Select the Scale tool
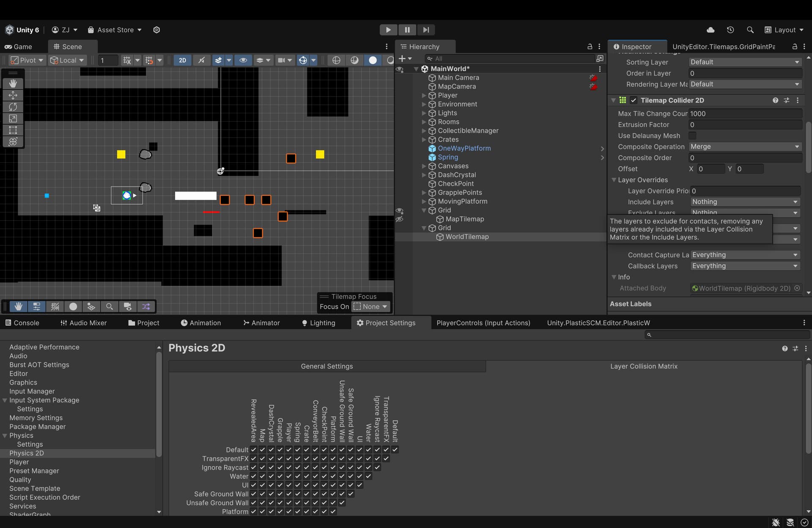 (x=13, y=119)
